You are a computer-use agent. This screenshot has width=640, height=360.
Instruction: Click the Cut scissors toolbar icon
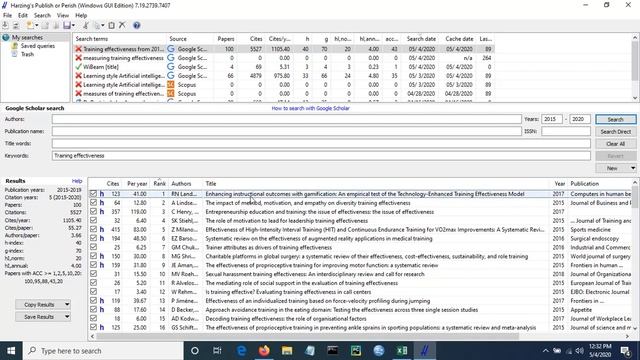(85, 25)
